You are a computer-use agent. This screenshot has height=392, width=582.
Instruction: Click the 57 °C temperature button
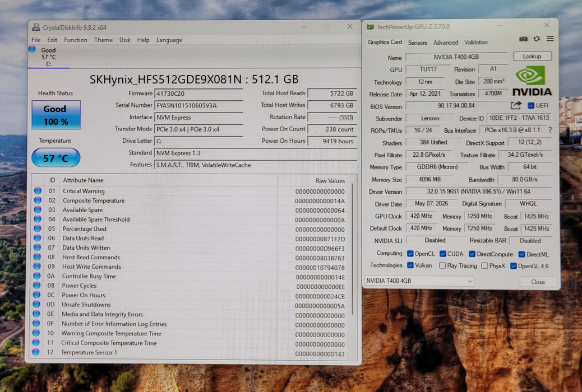tap(56, 158)
